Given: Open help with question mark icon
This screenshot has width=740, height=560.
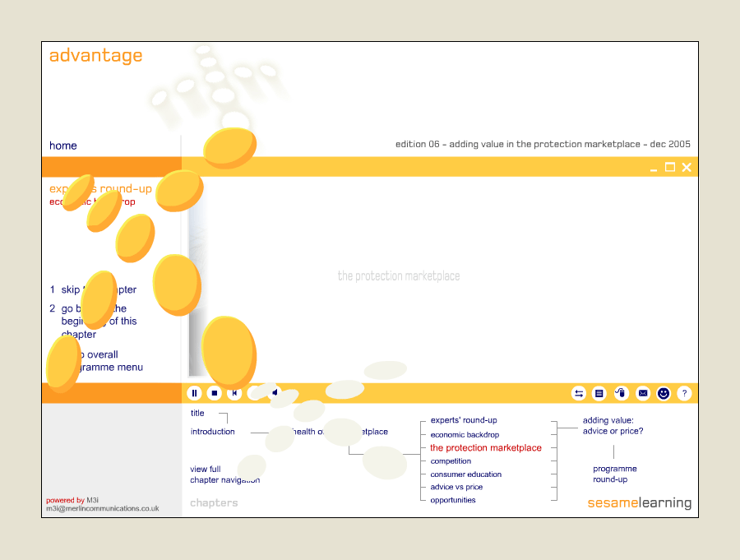Looking at the screenshot, I should pyautogui.click(x=684, y=393).
